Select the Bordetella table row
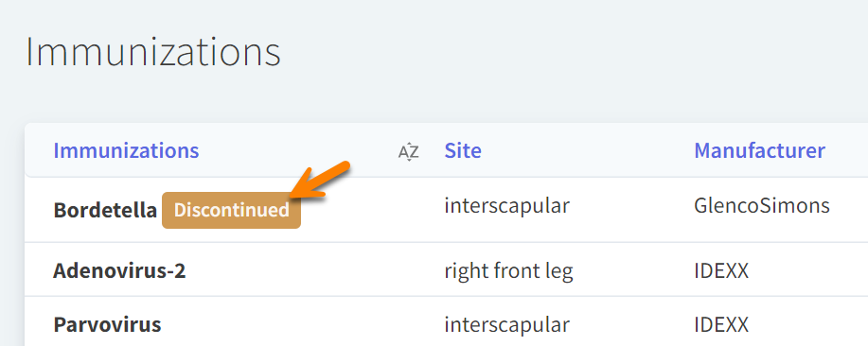The width and height of the screenshot is (868, 346). click(446, 210)
